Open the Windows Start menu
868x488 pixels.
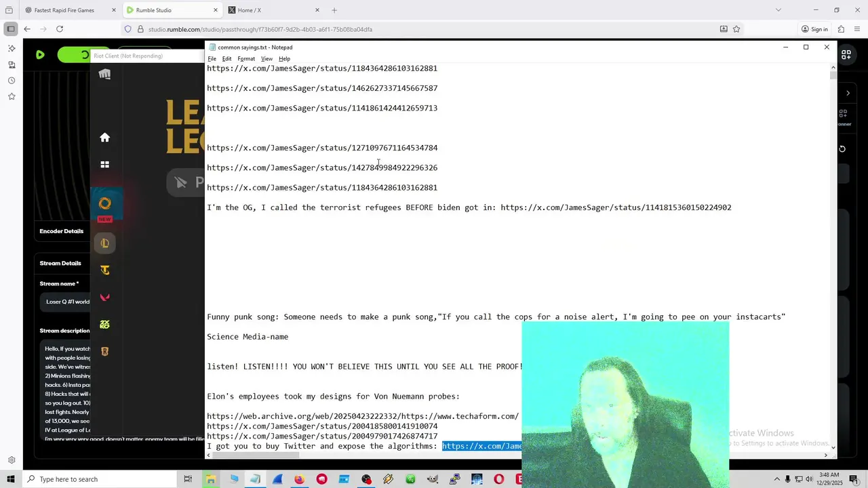[11, 479]
